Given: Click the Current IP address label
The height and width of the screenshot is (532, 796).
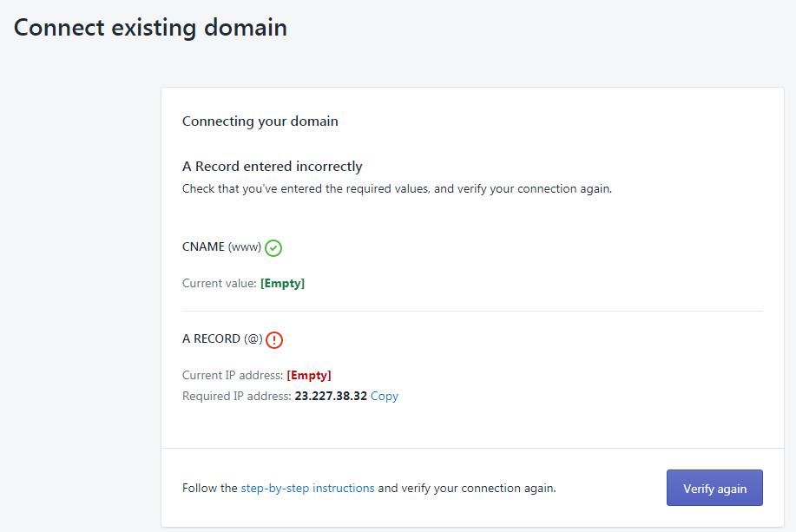Looking at the screenshot, I should click(232, 375).
